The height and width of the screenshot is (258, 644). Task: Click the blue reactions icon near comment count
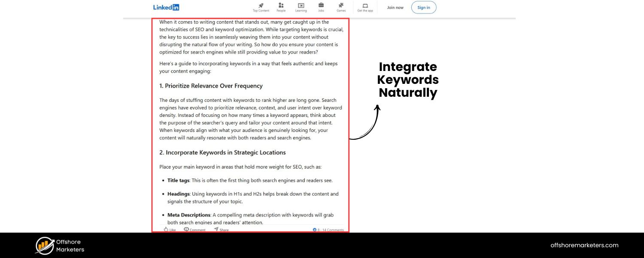point(315,230)
